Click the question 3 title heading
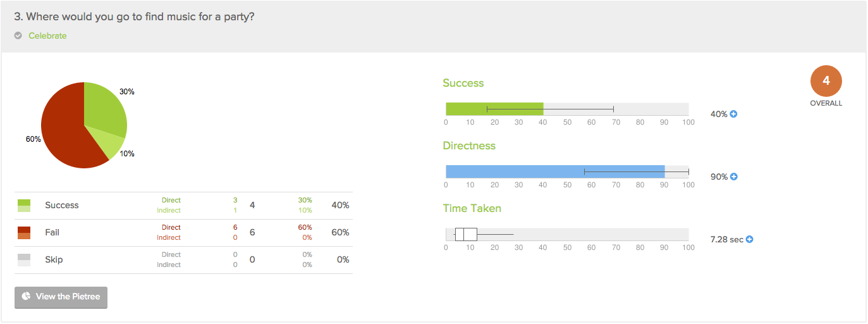The width and height of the screenshot is (868, 324). click(x=135, y=17)
